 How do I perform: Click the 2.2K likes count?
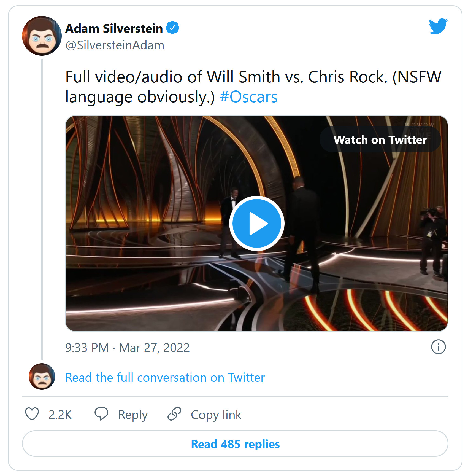point(60,415)
